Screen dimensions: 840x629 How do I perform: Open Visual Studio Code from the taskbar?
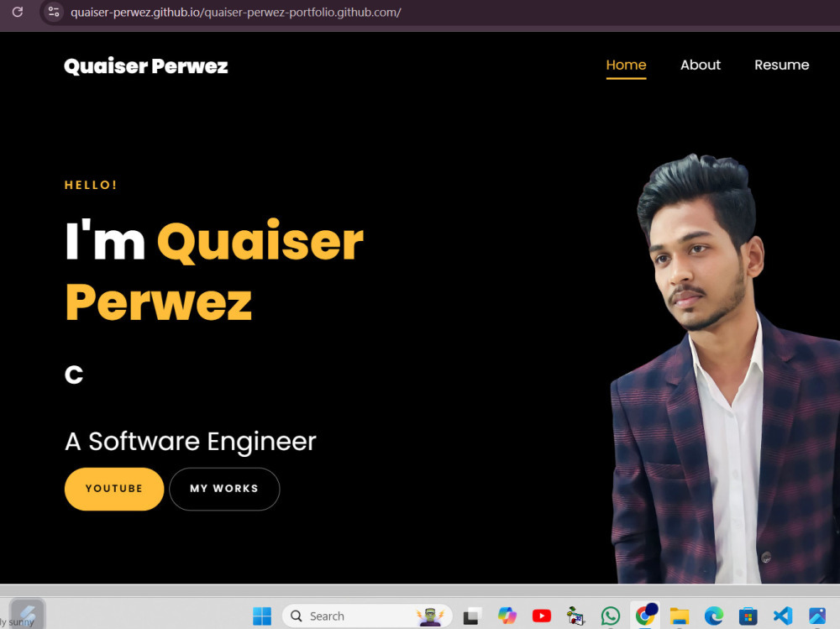tap(783, 616)
